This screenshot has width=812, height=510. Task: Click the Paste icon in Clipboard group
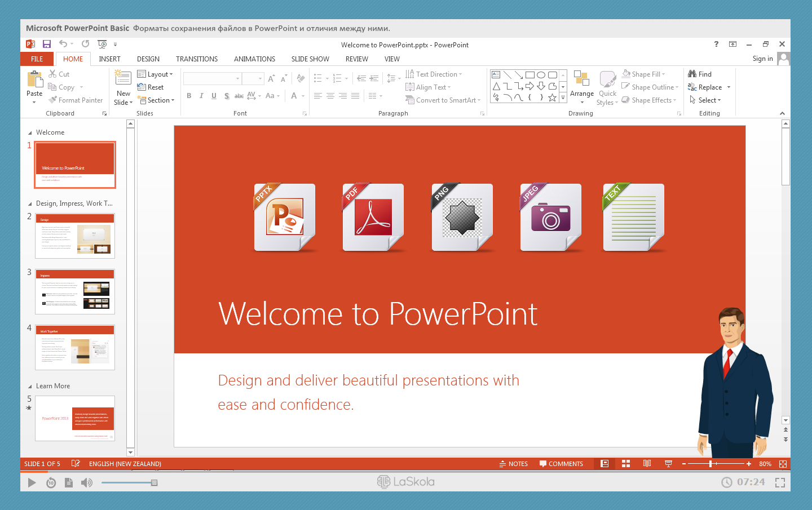(x=34, y=79)
